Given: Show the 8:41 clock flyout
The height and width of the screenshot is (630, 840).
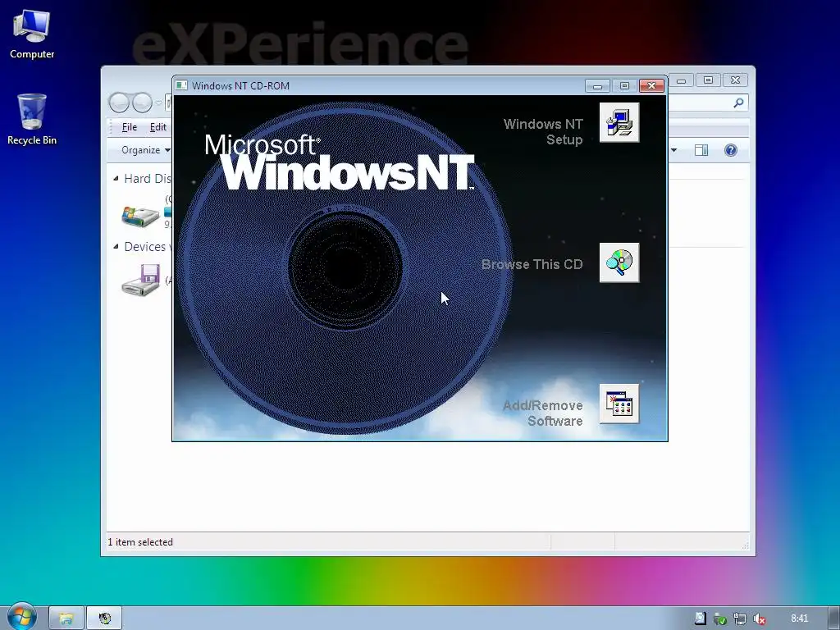Looking at the screenshot, I should click(x=799, y=619).
